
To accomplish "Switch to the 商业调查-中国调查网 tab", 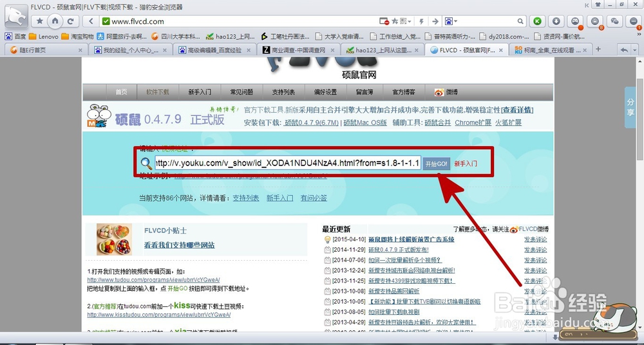I will click(x=299, y=50).
